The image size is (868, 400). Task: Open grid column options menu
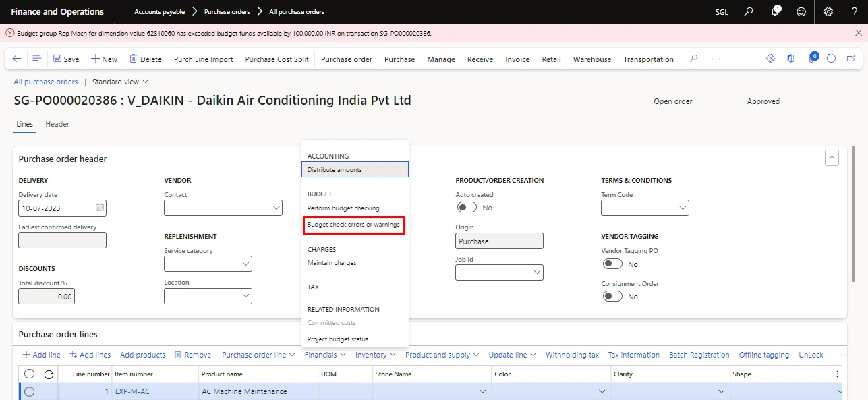pyautogui.click(x=838, y=374)
